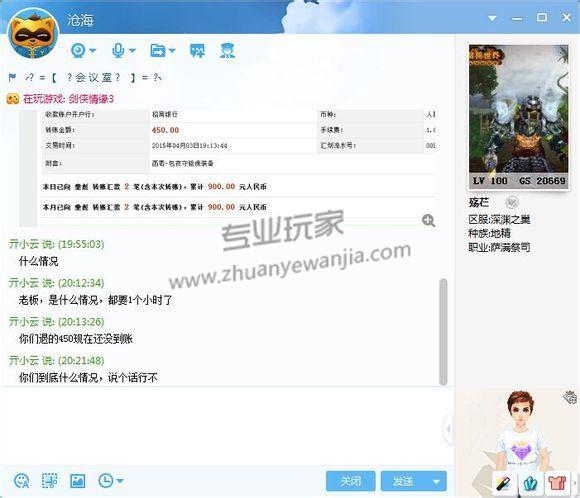Start voice chat with microphone icon

click(118, 50)
